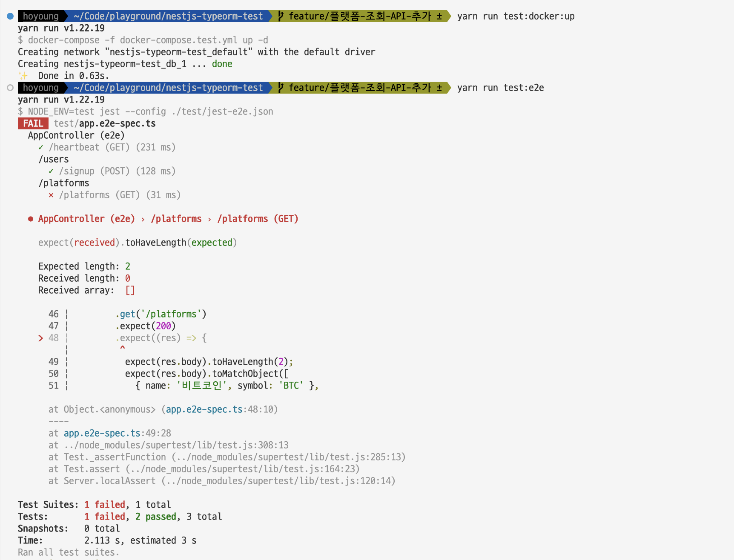Click the red FAIL badge

click(x=33, y=123)
